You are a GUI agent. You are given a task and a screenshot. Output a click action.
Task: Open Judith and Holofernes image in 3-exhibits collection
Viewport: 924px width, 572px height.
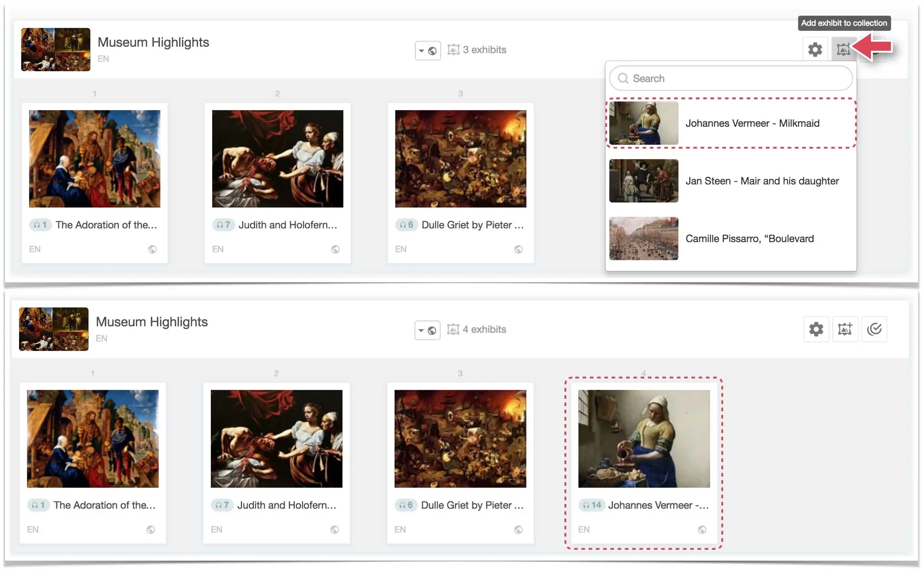click(277, 159)
